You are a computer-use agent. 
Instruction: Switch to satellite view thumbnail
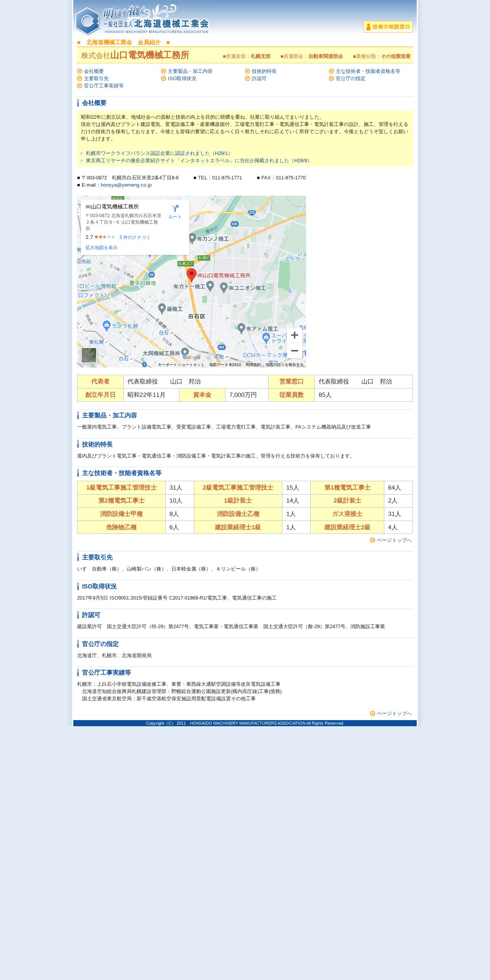click(89, 355)
